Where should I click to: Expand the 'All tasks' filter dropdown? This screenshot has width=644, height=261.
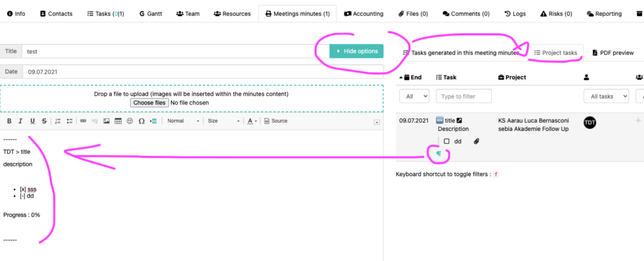pyautogui.click(x=606, y=96)
